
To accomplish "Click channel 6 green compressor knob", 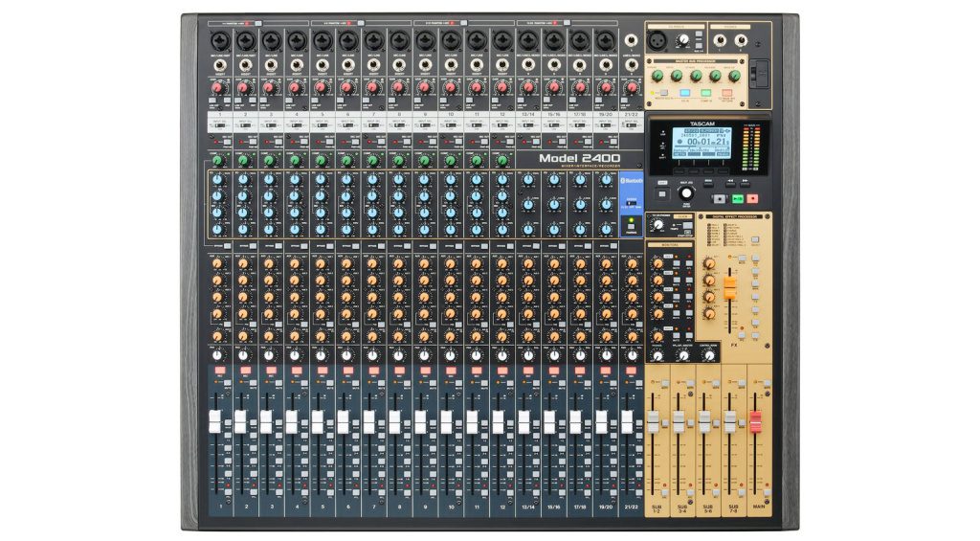I will tap(346, 160).
